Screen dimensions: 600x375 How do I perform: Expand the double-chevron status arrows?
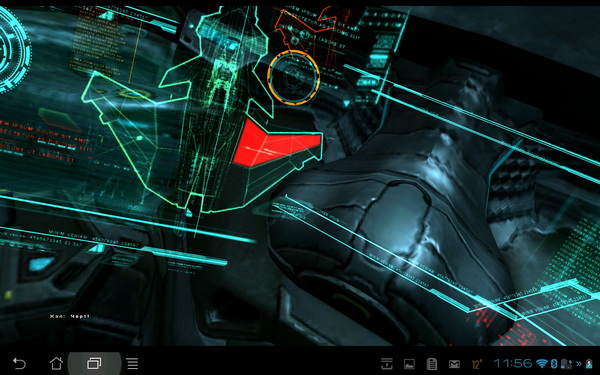point(579,364)
